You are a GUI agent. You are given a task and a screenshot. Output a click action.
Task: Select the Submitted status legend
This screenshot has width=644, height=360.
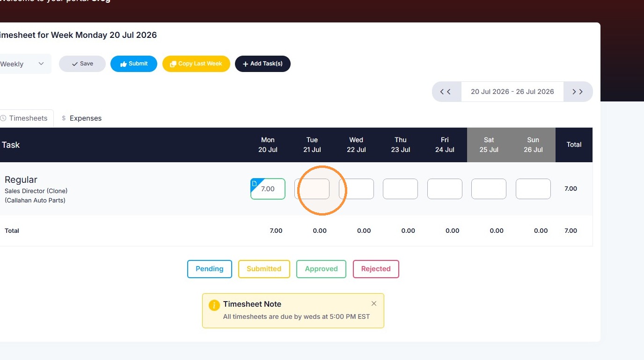pos(264,269)
